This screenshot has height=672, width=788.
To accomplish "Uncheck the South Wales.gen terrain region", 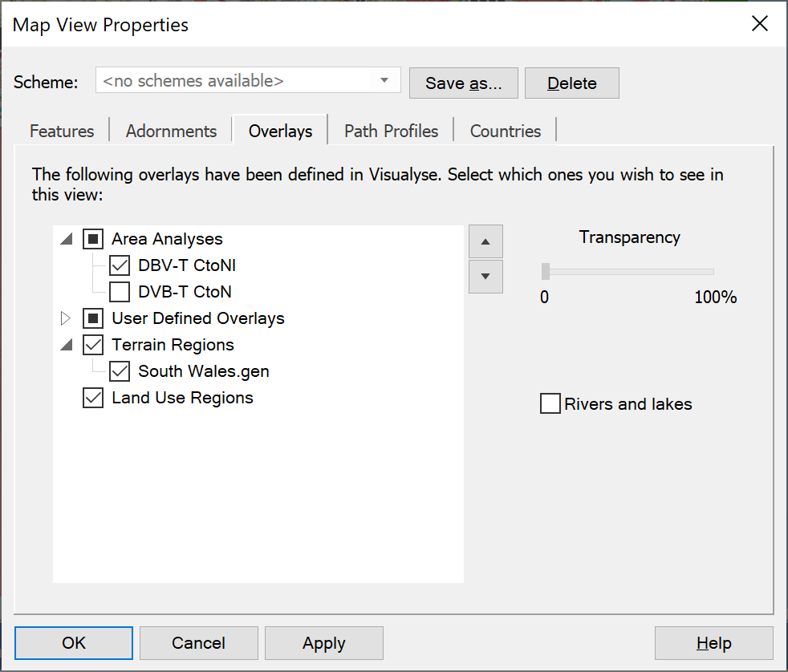I will [x=120, y=371].
